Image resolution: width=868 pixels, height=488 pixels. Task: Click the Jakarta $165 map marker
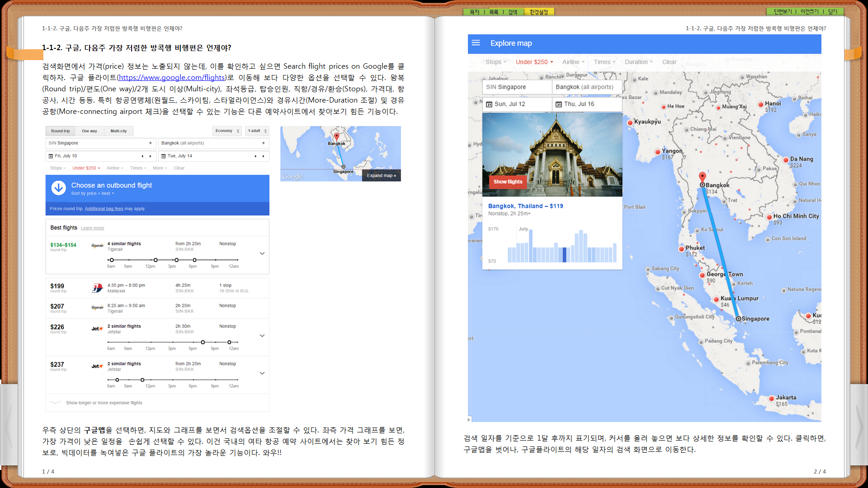pos(771,399)
